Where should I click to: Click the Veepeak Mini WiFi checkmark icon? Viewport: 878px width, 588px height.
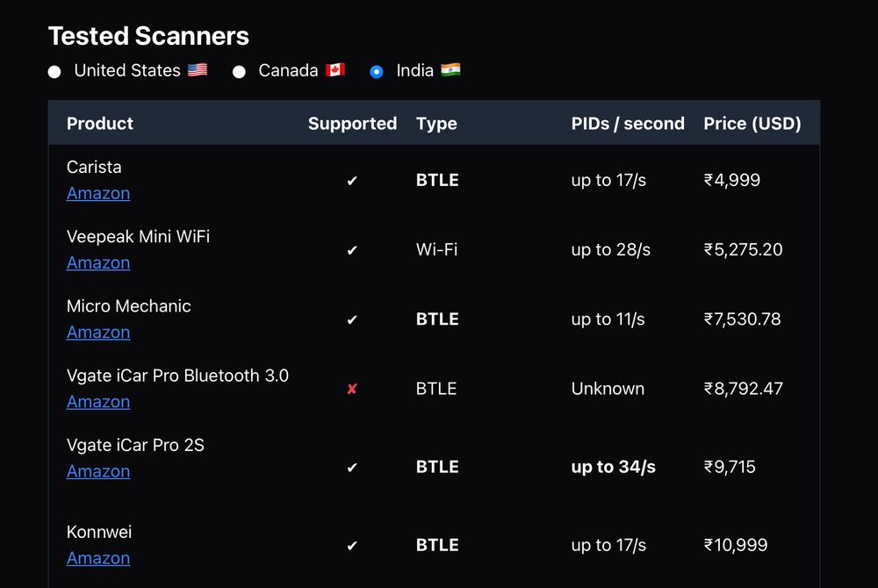tap(352, 250)
